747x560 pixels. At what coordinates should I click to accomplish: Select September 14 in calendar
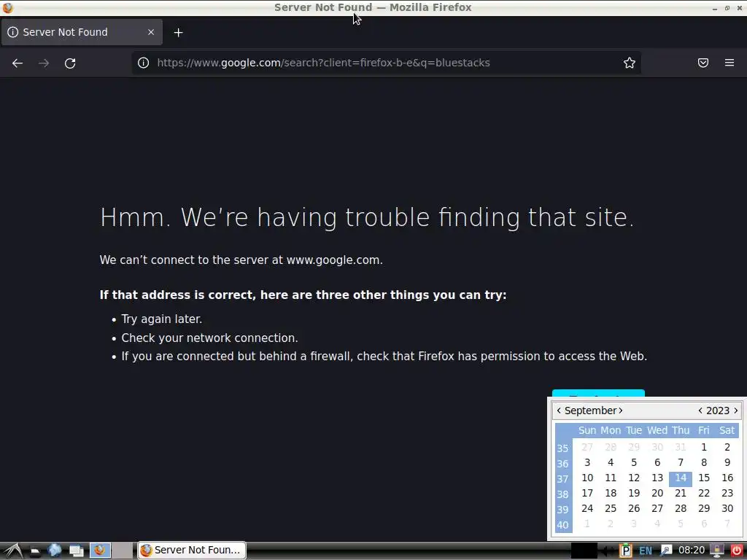point(681,478)
